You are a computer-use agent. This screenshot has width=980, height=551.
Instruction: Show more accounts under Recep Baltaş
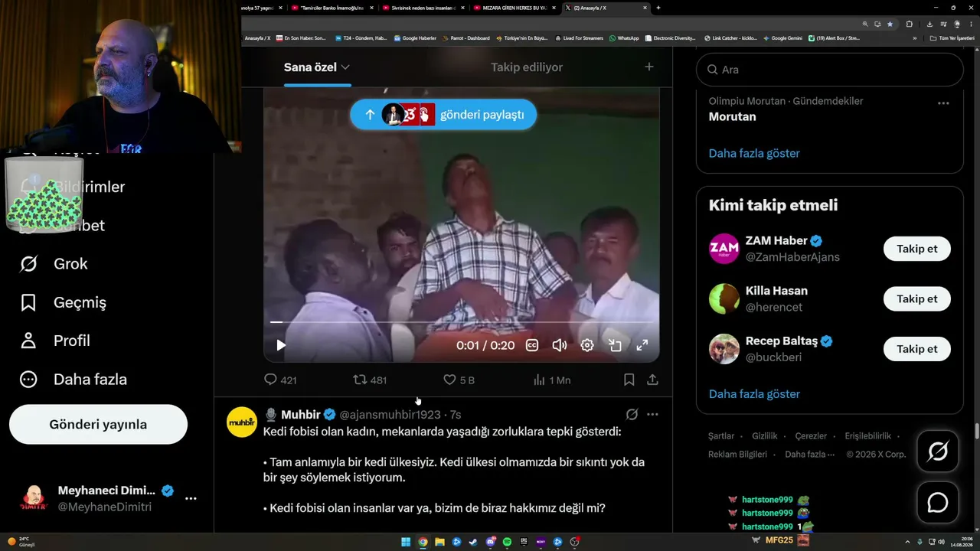click(x=754, y=394)
